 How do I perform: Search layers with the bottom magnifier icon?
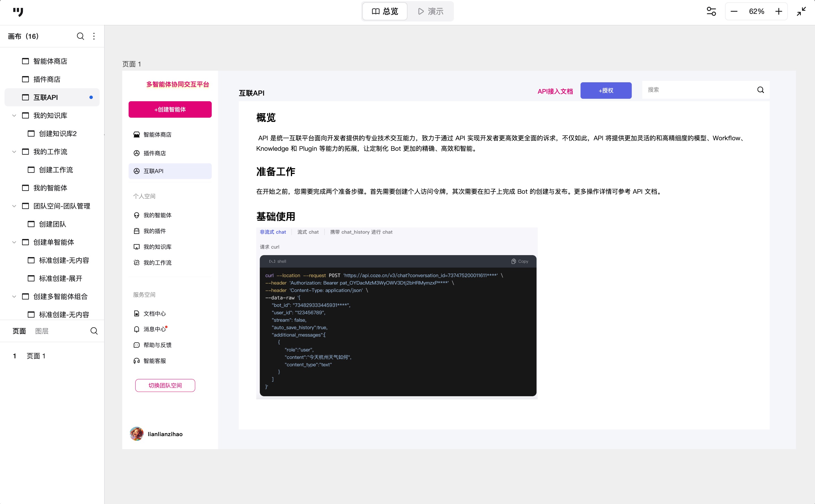click(x=94, y=331)
